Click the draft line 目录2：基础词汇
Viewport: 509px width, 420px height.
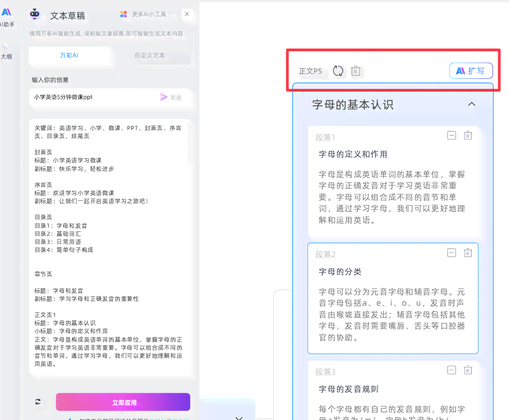[x=58, y=234]
